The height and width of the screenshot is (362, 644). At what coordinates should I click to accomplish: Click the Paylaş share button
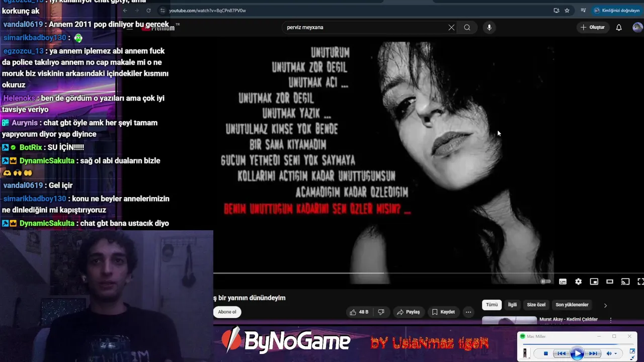(408, 312)
